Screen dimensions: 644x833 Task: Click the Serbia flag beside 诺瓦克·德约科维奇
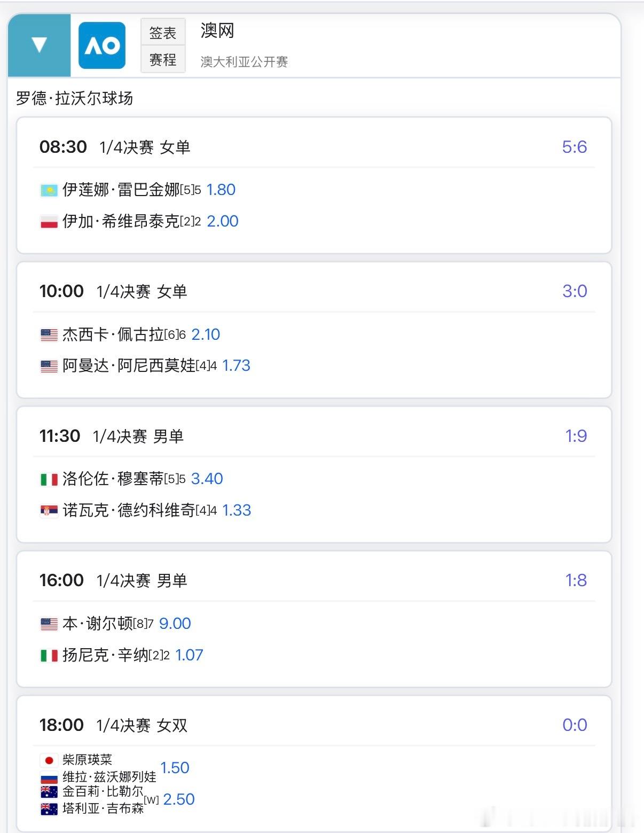coord(49,511)
